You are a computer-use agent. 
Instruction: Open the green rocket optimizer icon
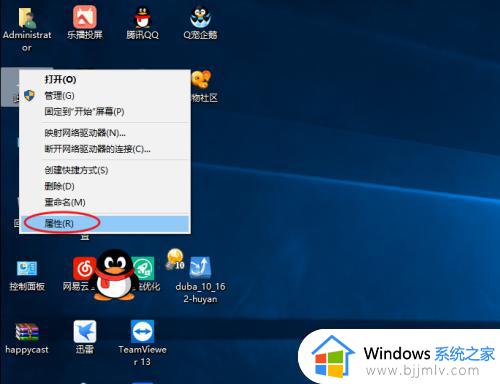click(144, 269)
